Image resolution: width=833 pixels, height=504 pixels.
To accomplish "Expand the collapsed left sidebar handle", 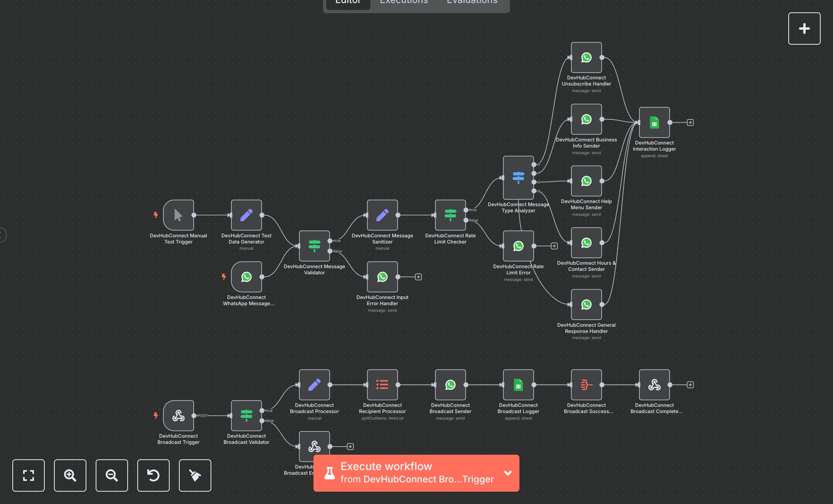I will click(x=2, y=235).
